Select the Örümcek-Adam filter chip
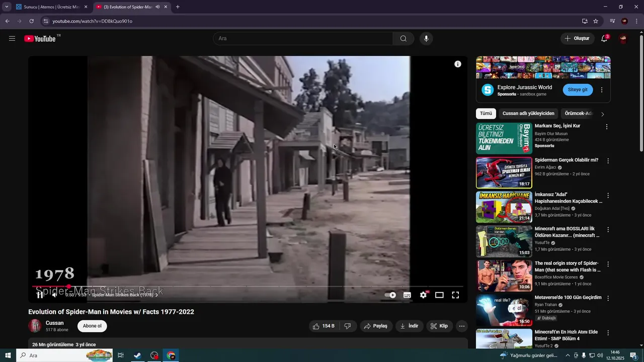The image size is (644, 362). [x=579, y=114]
